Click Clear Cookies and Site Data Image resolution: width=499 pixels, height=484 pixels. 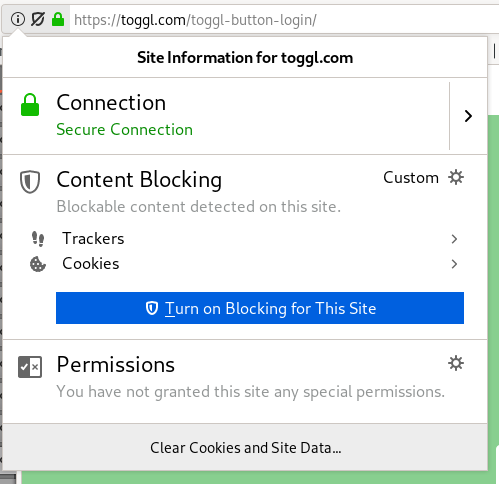tap(245, 447)
